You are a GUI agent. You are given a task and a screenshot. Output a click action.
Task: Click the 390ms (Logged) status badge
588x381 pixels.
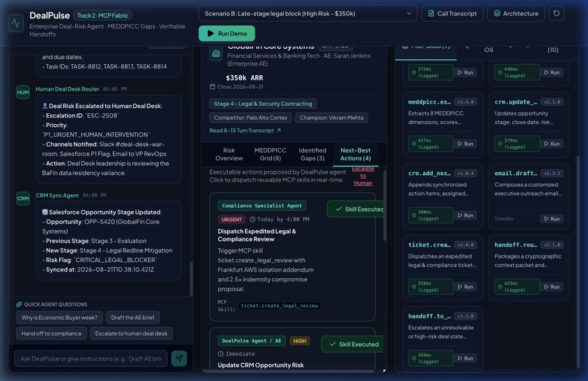(x=430, y=215)
